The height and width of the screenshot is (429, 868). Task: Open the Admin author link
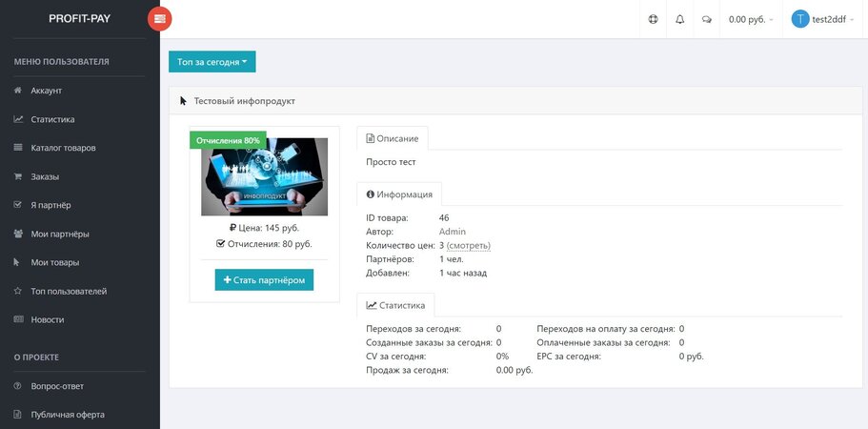[x=453, y=232]
